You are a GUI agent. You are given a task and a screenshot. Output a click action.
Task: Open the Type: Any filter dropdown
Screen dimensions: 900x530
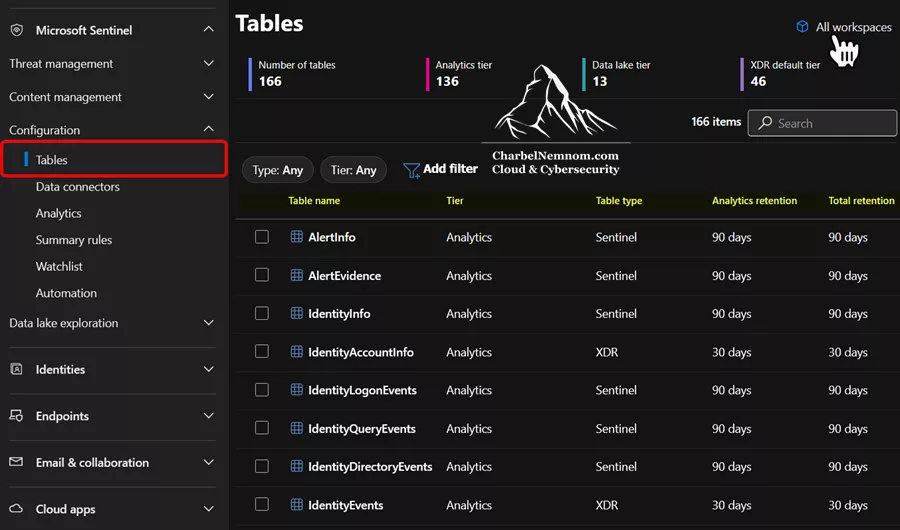[x=278, y=170]
